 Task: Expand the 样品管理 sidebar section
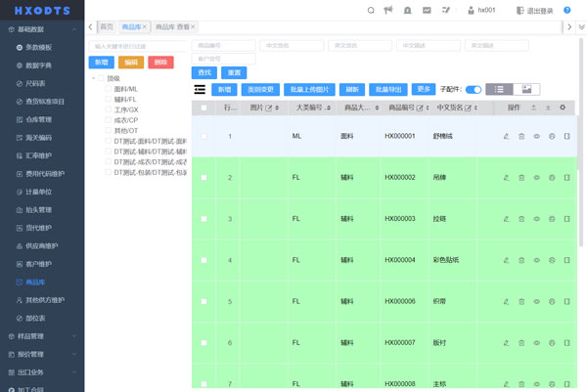[42, 336]
